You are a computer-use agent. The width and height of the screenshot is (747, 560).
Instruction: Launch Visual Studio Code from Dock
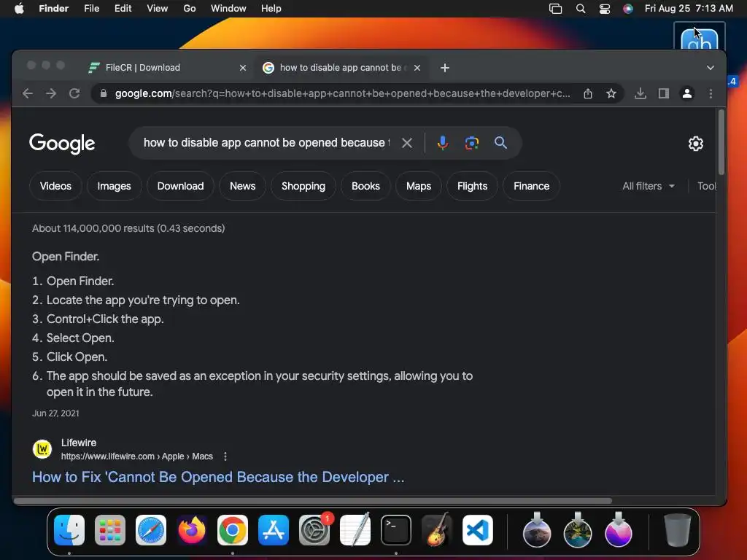478,530
